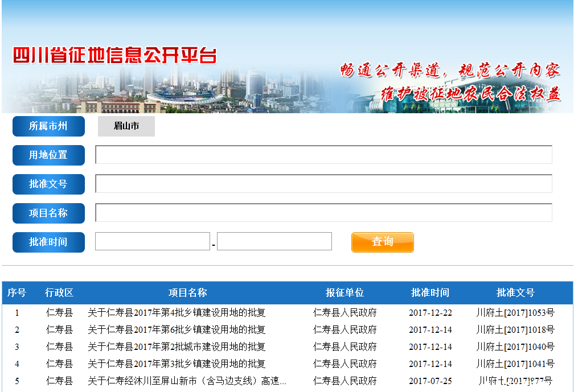574x392 pixels.
Task: Click the 查询 search button
Action: pyautogui.click(x=382, y=242)
